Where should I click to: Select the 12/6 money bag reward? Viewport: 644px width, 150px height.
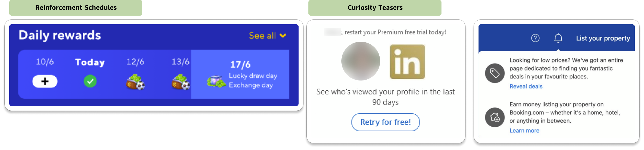tap(135, 82)
